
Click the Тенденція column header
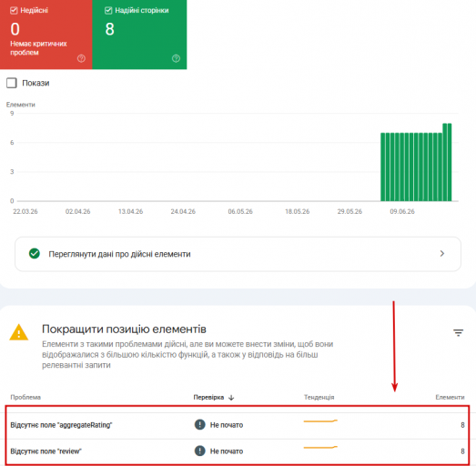(x=319, y=398)
